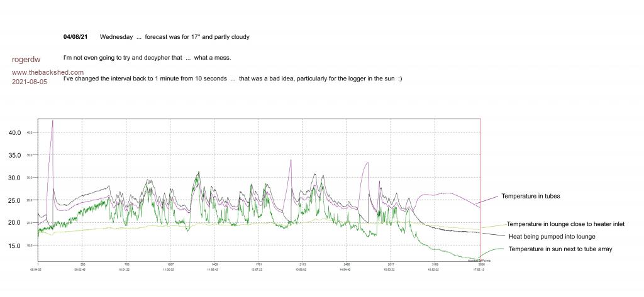The image size is (644, 297).
Task: Click the purple spike peak above 40
Action: coord(53,121)
